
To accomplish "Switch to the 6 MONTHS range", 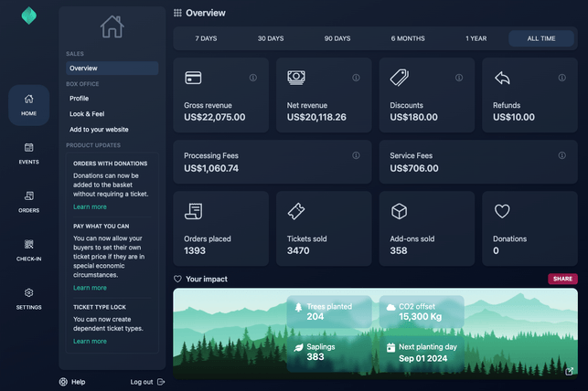I will 408,38.
